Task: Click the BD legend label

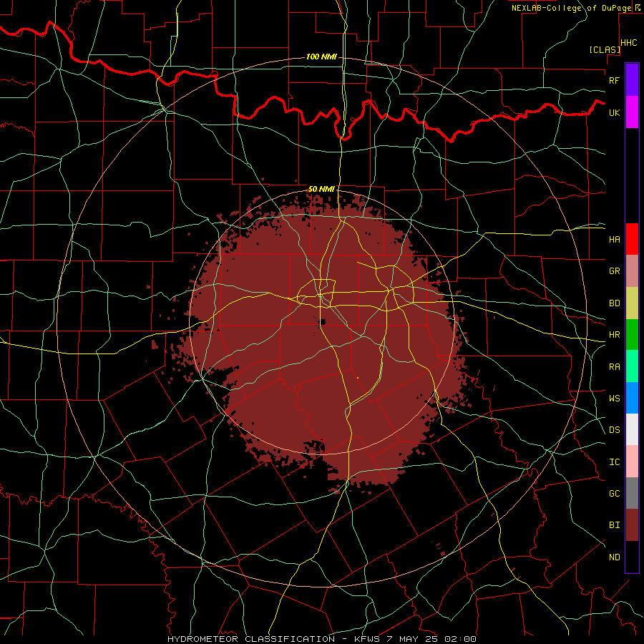Action: (615, 303)
